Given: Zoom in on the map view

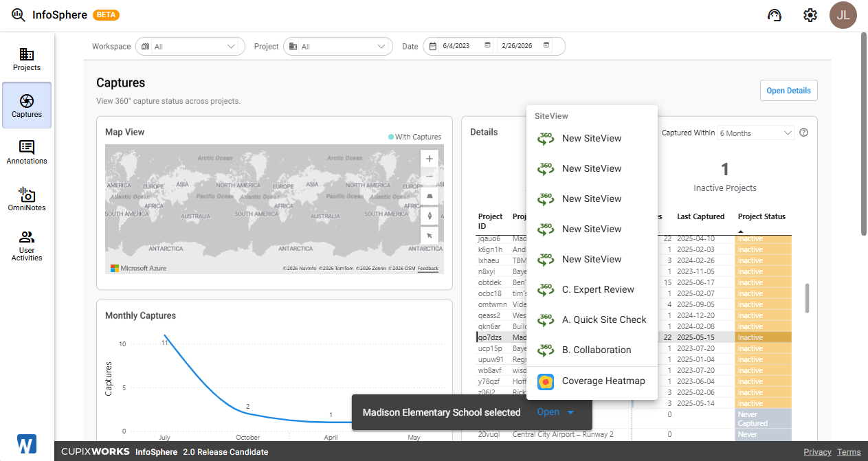Looking at the screenshot, I should 430,159.
